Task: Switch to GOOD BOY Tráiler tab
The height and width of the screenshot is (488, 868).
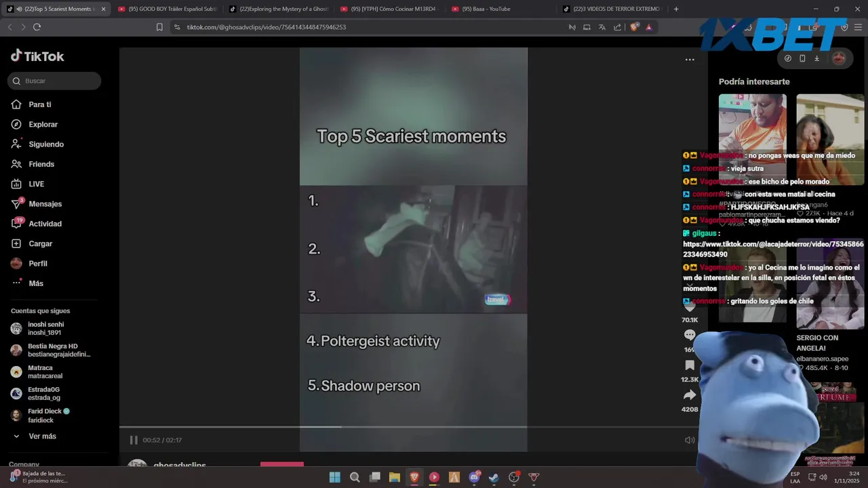Action: tap(166, 9)
